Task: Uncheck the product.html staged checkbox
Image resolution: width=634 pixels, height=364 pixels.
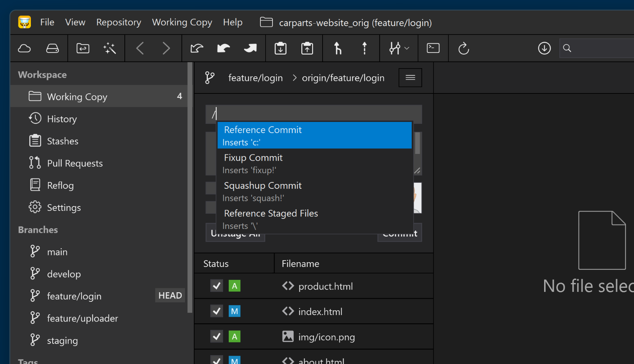Action: 217,286
